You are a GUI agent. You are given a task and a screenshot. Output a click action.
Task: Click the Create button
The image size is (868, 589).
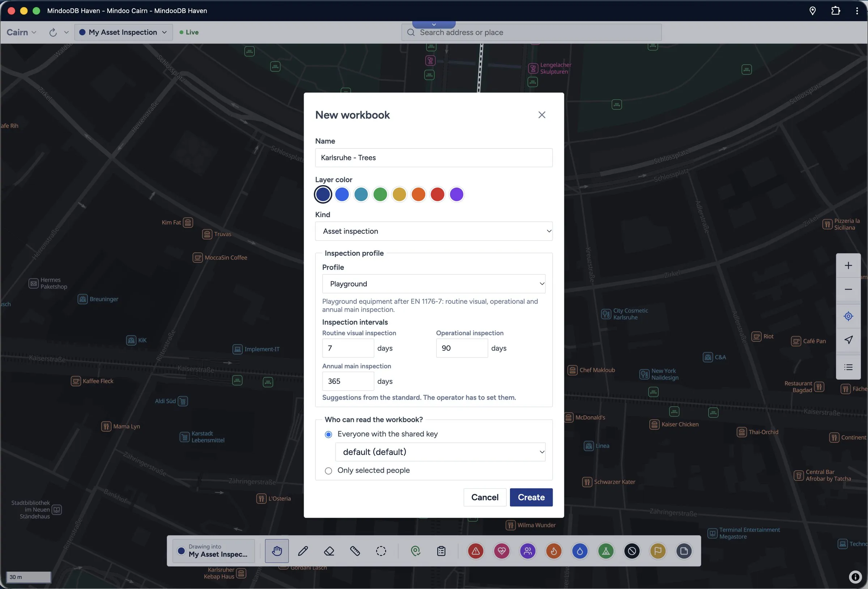point(531,497)
